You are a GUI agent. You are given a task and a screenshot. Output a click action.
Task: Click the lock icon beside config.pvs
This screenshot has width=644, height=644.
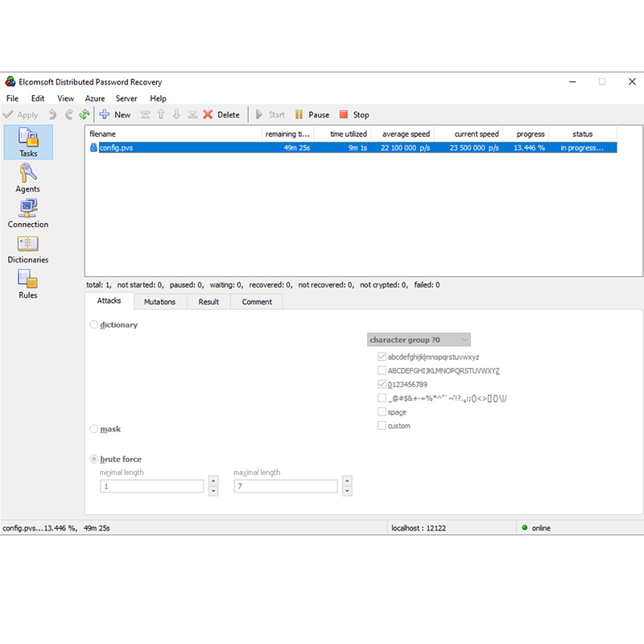point(93,147)
